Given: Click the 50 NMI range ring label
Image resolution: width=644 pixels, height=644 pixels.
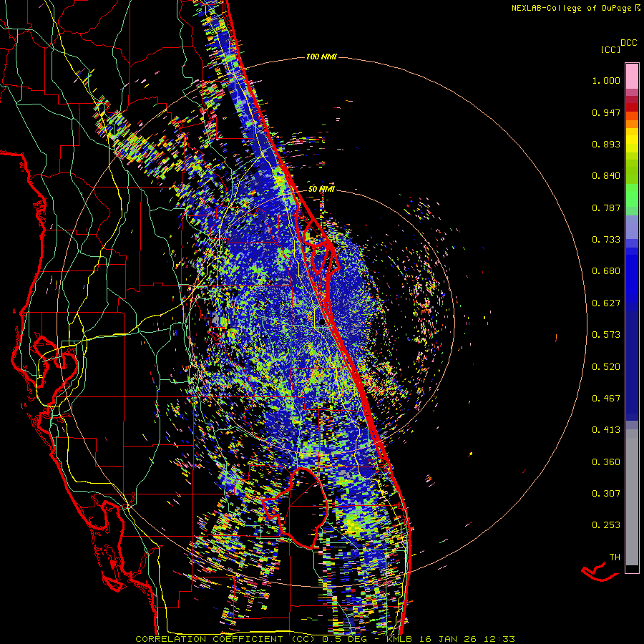Looking at the screenshot, I should click(x=321, y=190).
